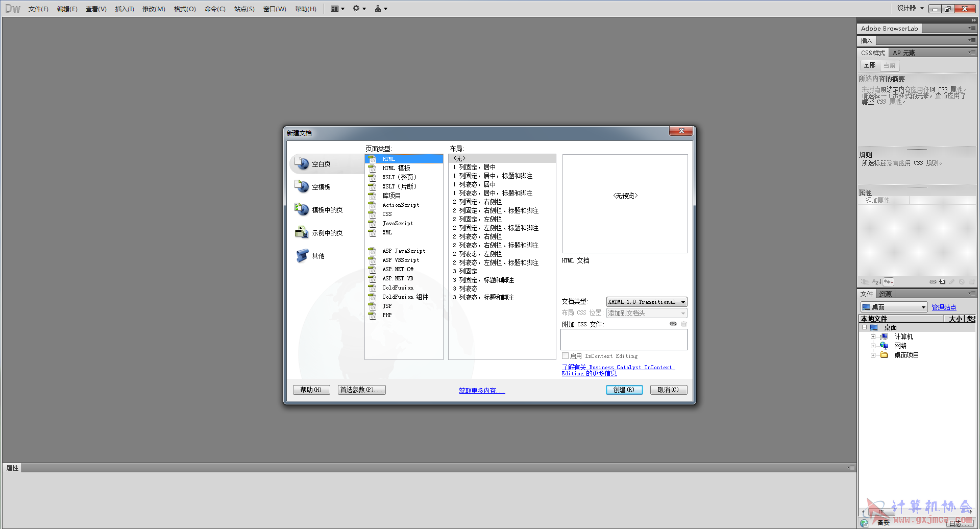Select layout <无>

502,158
